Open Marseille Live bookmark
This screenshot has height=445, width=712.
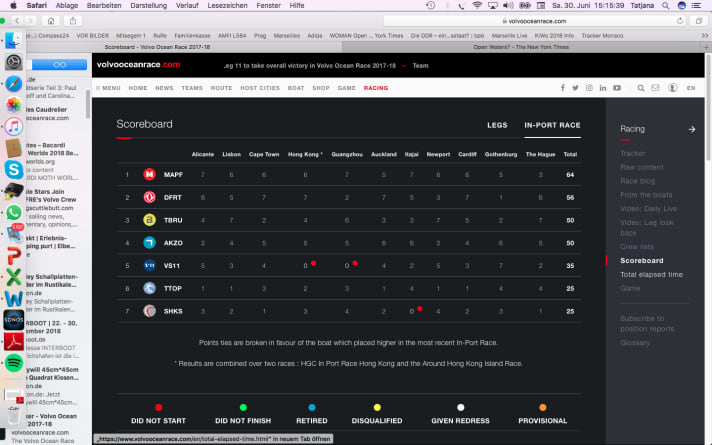[509, 35]
